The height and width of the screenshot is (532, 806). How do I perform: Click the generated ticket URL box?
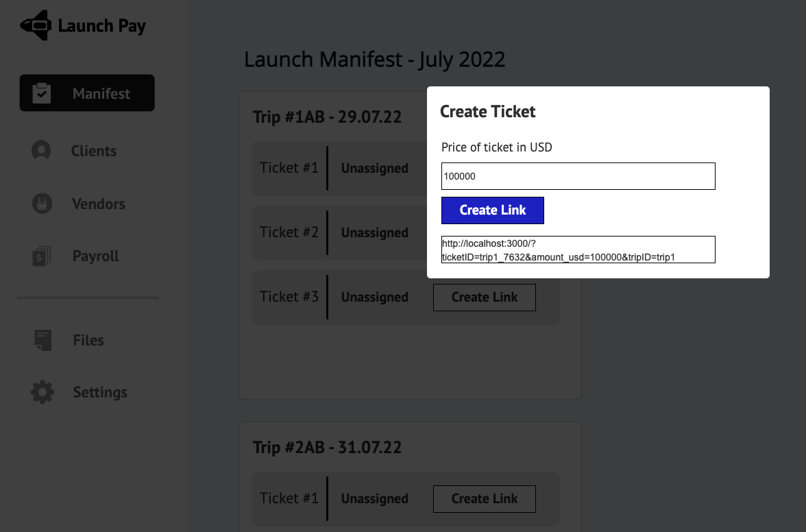click(x=578, y=250)
